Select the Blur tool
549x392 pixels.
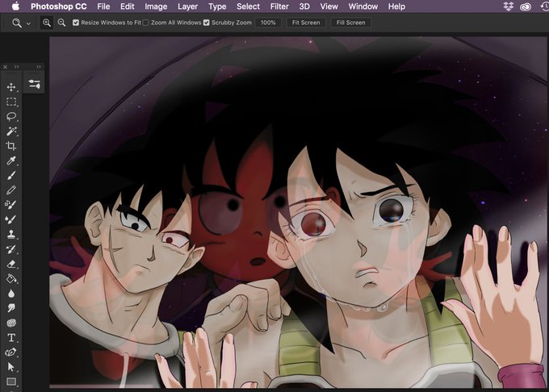(x=11, y=294)
